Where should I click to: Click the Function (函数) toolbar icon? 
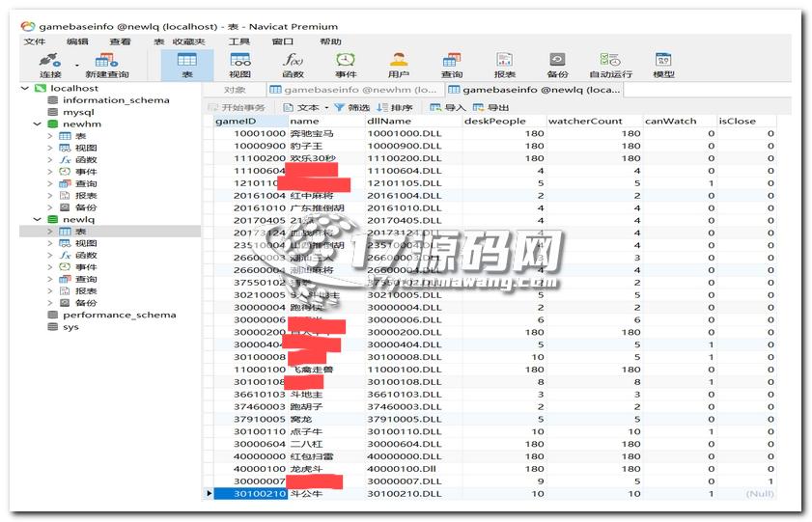[x=293, y=65]
